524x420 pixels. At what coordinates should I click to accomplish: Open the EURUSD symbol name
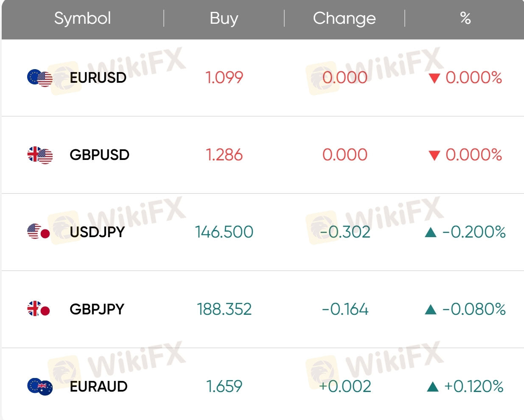tap(98, 78)
